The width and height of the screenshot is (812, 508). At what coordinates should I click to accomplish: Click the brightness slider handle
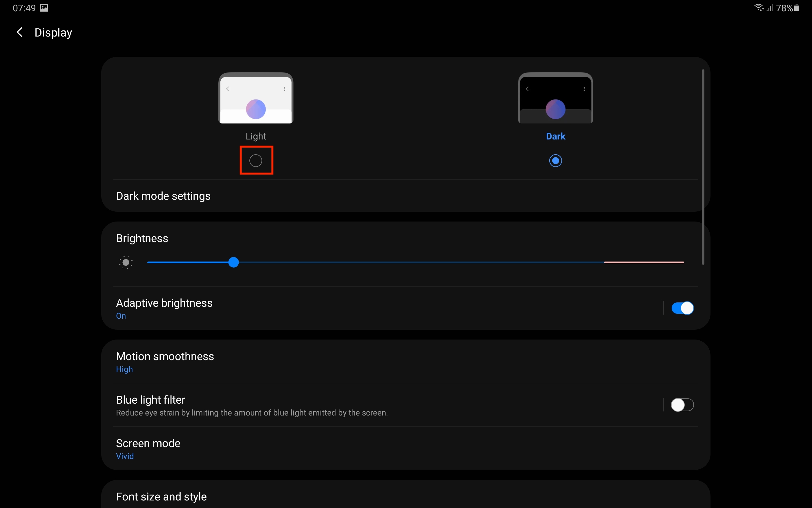point(233,262)
